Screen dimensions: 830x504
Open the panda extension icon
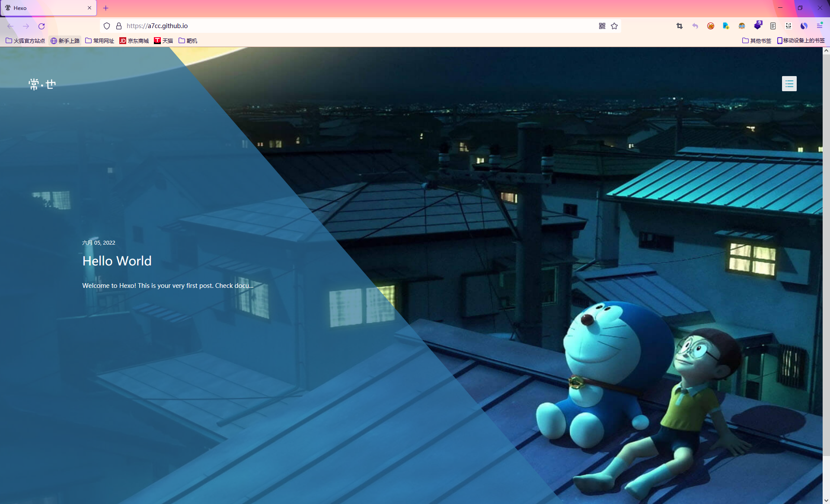coord(788,26)
